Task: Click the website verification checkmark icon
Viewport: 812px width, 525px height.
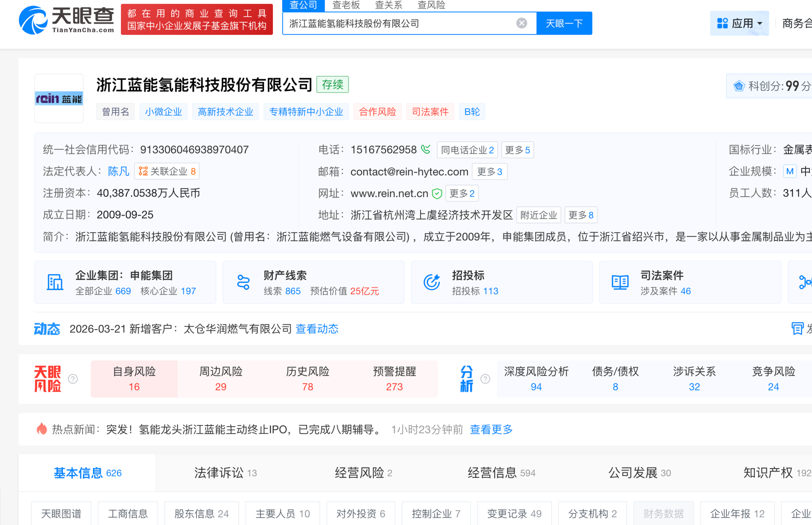Action: pos(437,193)
